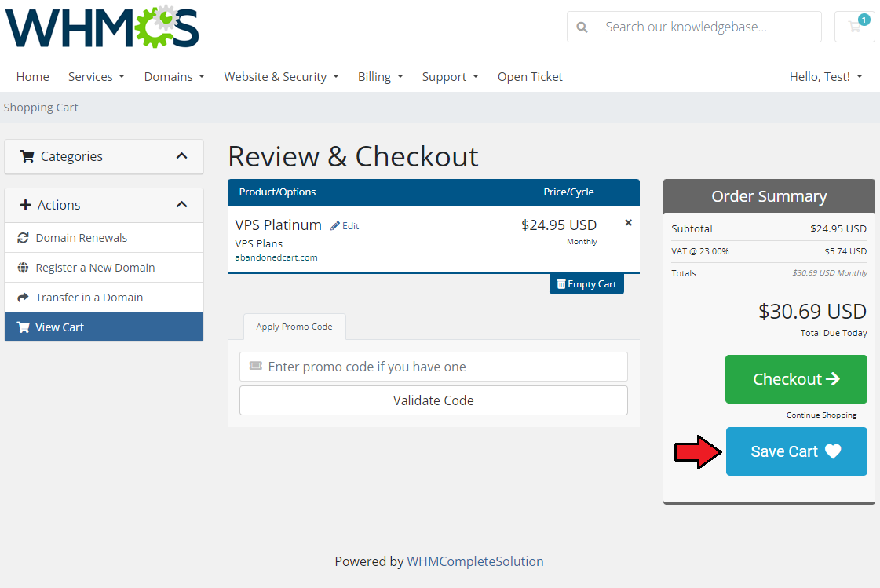880x588 pixels.
Task: Proceed with the green Checkout button
Action: (x=796, y=378)
